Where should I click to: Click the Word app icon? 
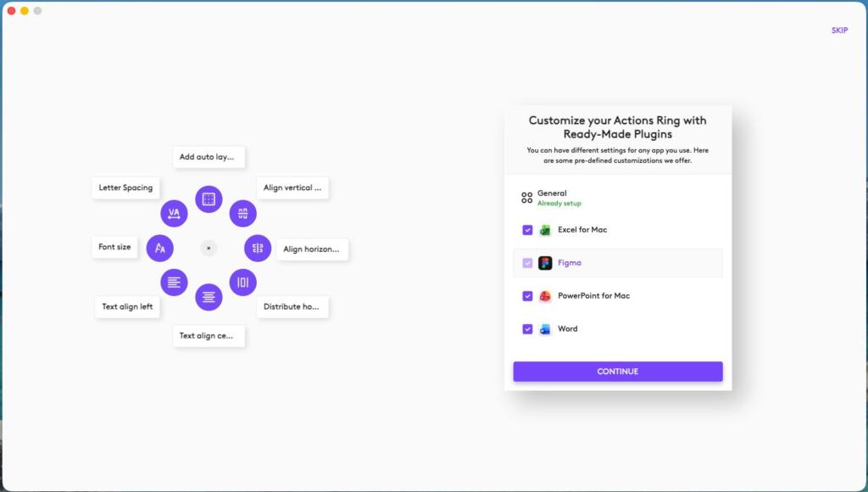(x=545, y=329)
